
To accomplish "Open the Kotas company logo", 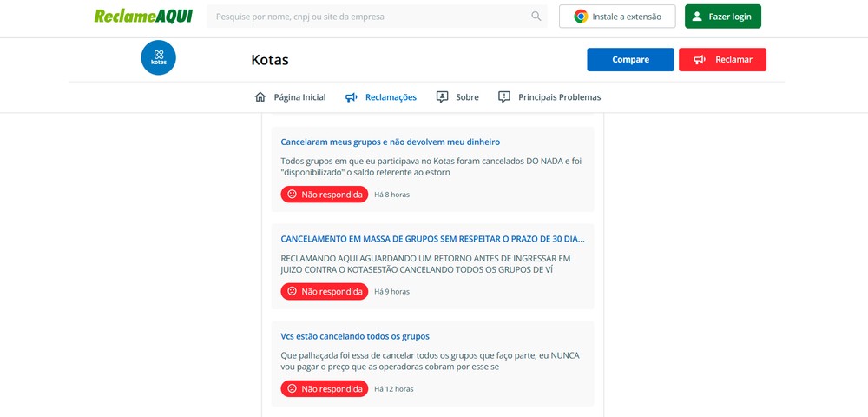I will tap(158, 57).
